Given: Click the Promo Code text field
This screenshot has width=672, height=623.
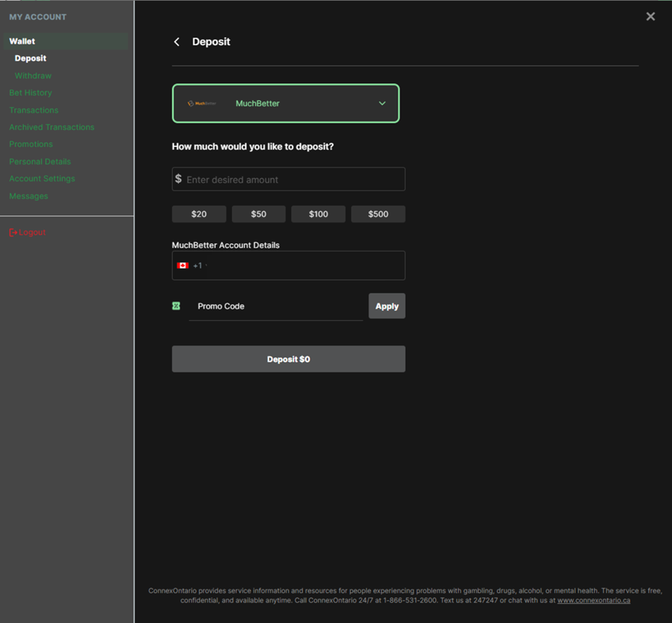Looking at the screenshot, I should pyautogui.click(x=275, y=307).
